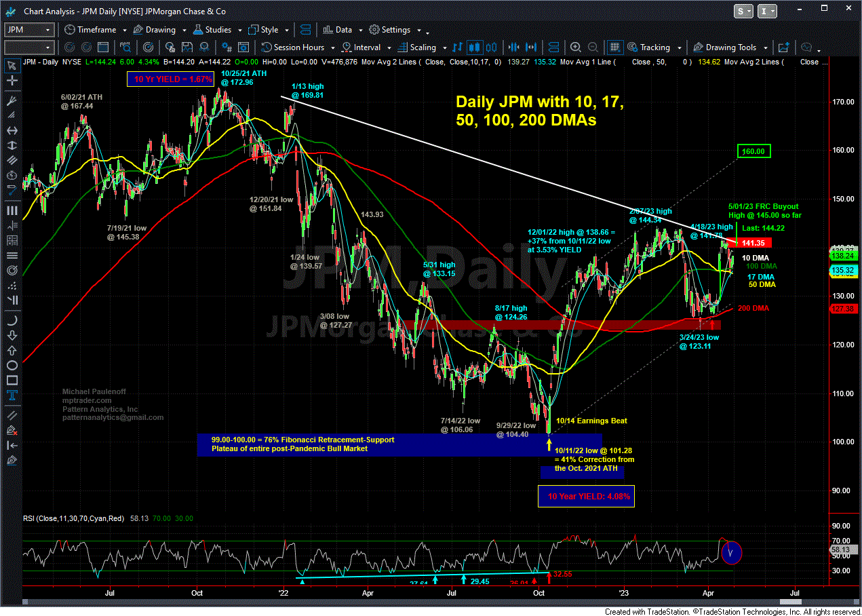Screen dimensions: 862x616
Task: Click the RSI study label in subgraph
Action: 74,518
